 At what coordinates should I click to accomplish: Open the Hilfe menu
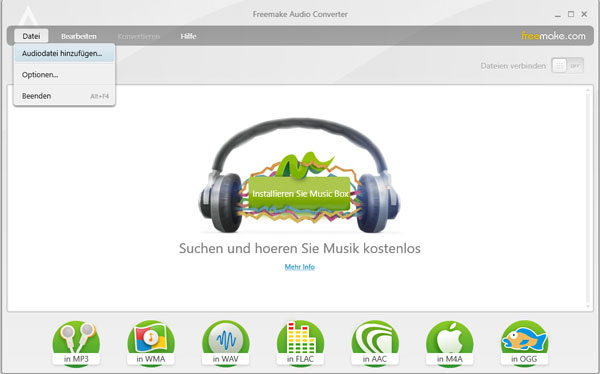[188, 36]
